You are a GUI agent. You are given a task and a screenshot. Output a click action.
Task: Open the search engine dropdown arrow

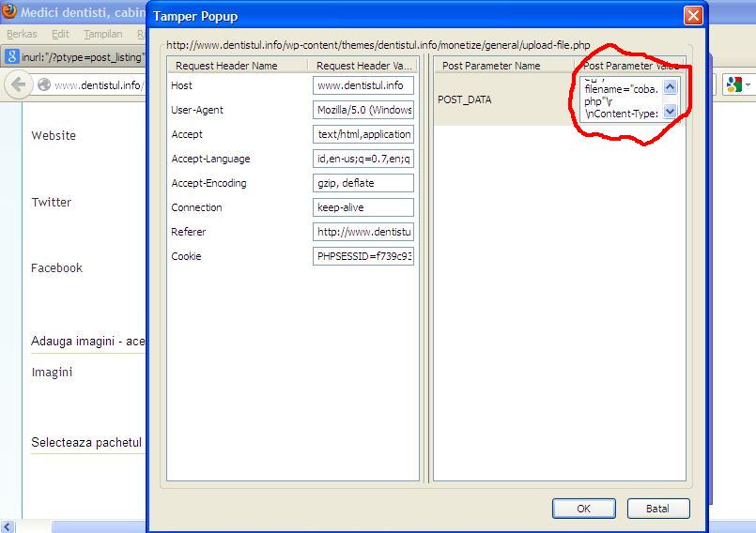click(748, 85)
